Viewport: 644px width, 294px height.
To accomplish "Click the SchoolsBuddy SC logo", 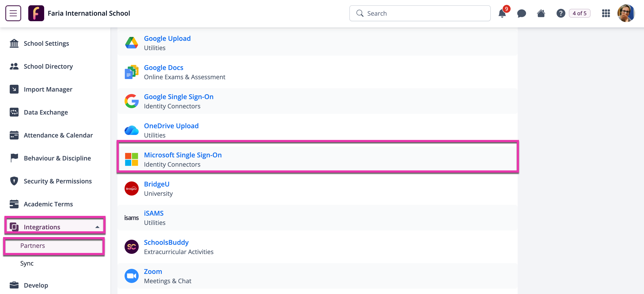I will pos(131,247).
